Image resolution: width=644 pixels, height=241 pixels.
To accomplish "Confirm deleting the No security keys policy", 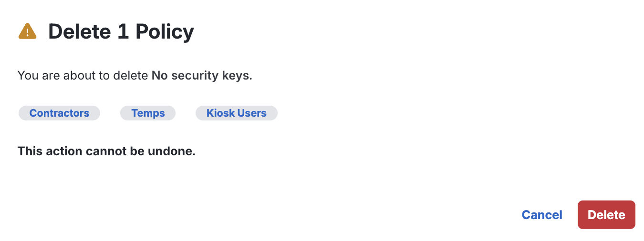I will (x=606, y=215).
